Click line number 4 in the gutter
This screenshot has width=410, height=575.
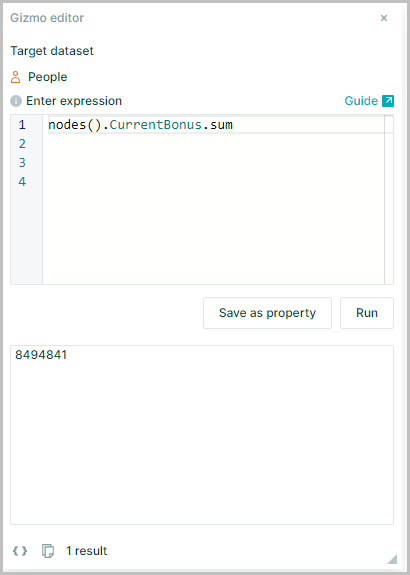[x=22, y=182]
